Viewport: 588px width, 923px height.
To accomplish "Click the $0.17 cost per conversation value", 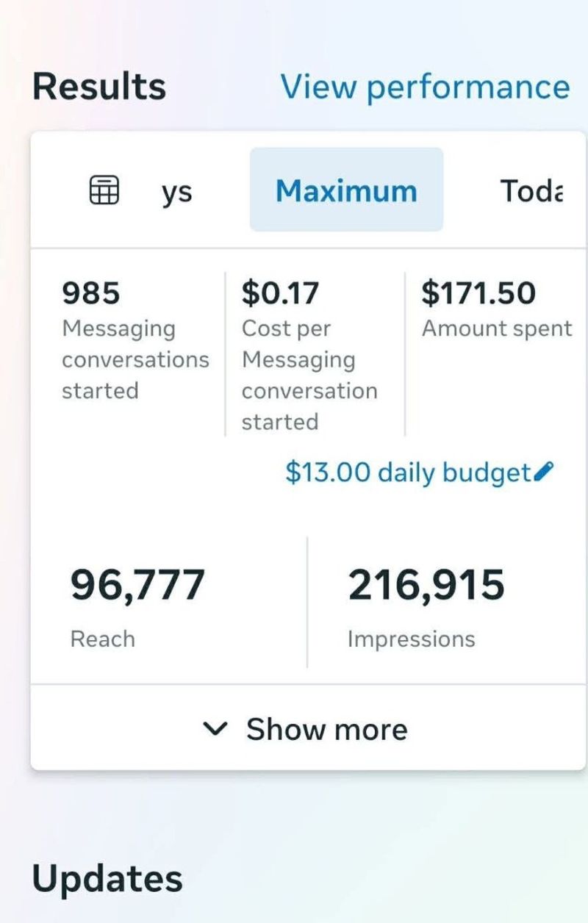I will point(280,293).
